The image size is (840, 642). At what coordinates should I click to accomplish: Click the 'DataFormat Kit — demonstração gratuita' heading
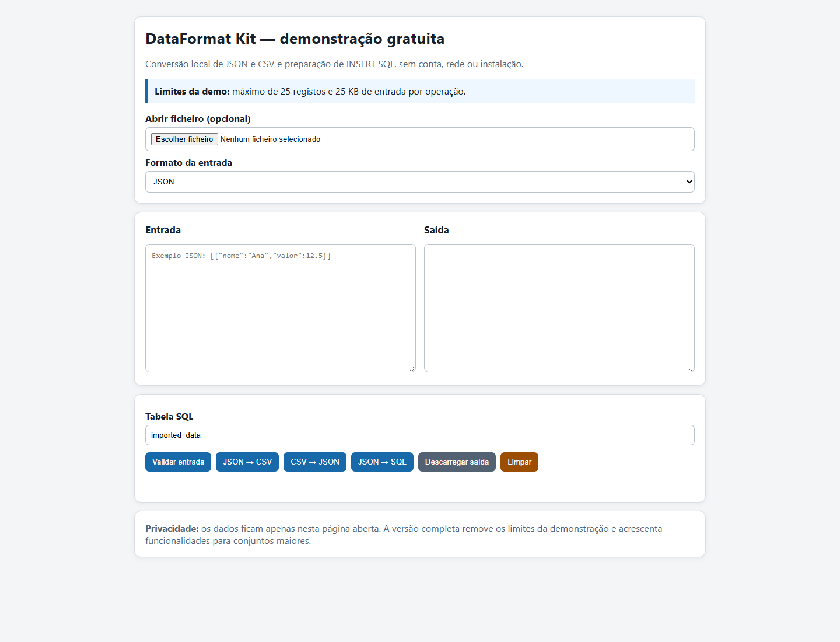[x=295, y=39]
